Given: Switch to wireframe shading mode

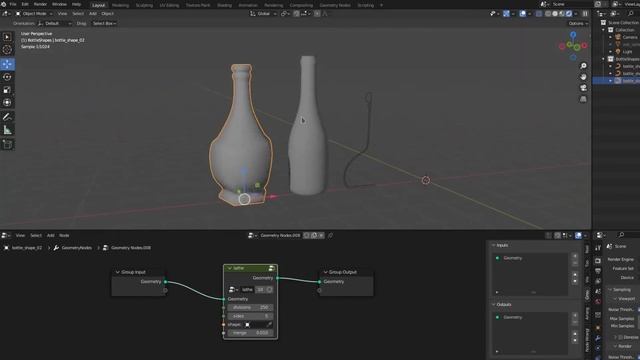Looking at the screenshot, I should (x=548, y=13).
